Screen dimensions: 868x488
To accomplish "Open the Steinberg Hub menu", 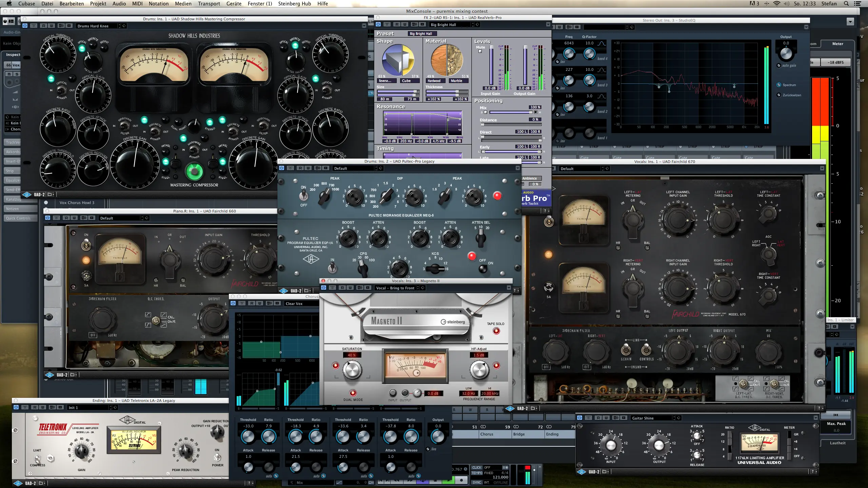I will (294, 4).
